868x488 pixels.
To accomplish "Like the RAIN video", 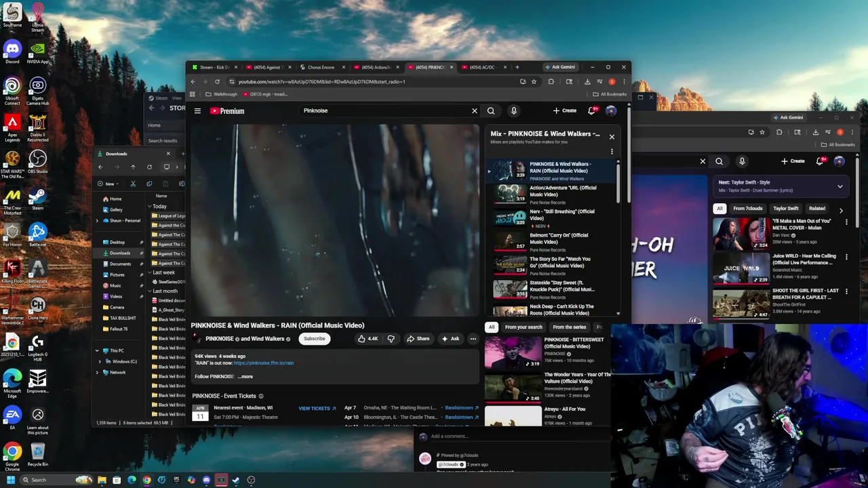I will click(368, 339).
